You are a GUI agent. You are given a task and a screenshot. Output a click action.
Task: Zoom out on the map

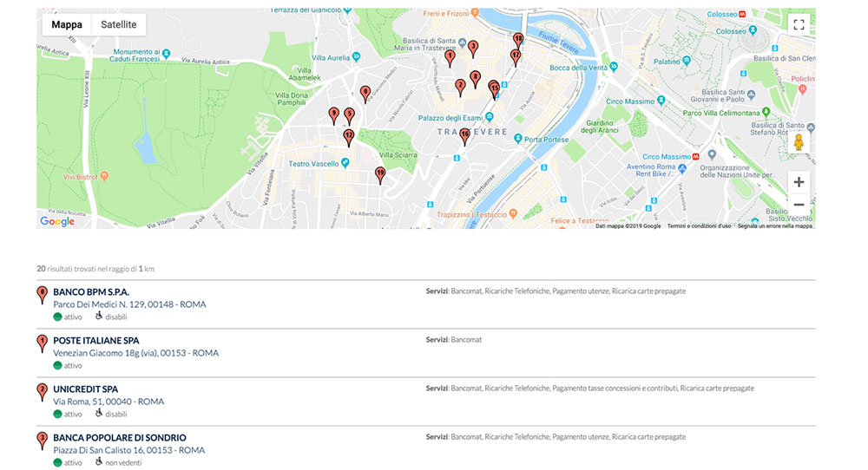[799, 205]
